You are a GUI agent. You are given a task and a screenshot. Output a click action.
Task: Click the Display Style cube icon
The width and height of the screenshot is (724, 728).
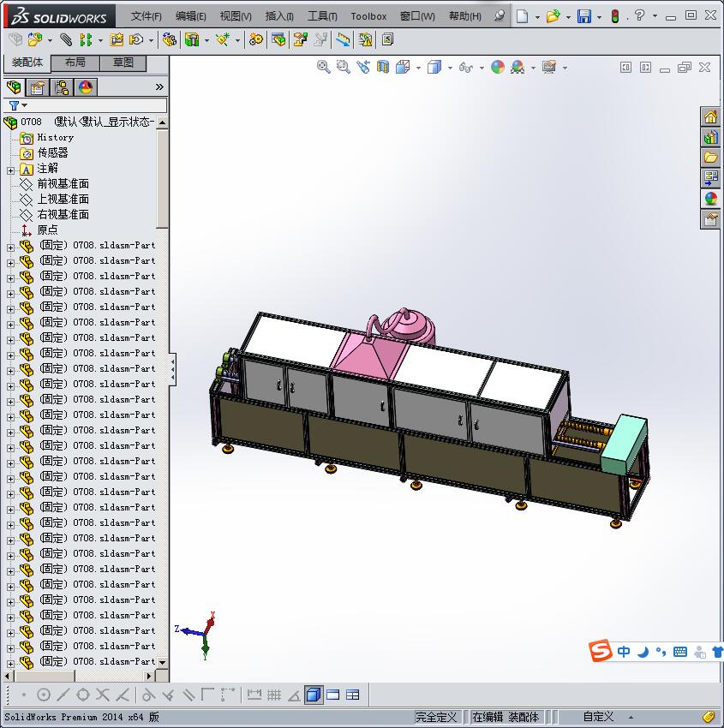pyautogui.click(x=434, y=68)
